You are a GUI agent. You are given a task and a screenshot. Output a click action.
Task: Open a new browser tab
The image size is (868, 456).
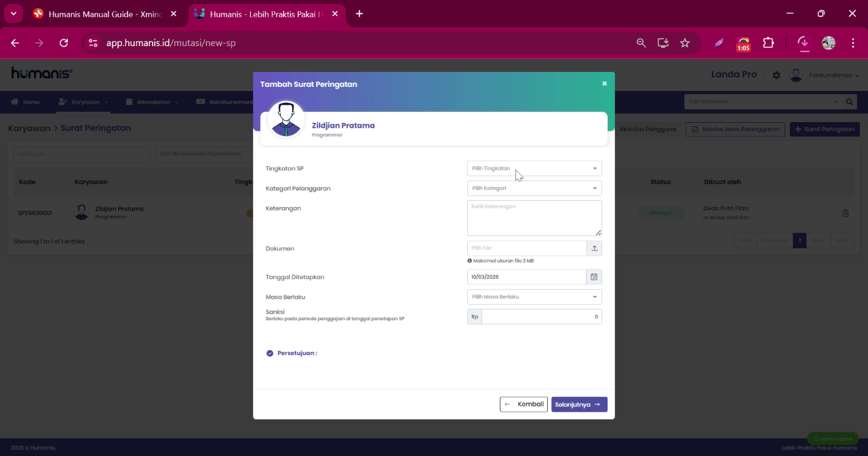pyautogui.click(x=359, y=14)
